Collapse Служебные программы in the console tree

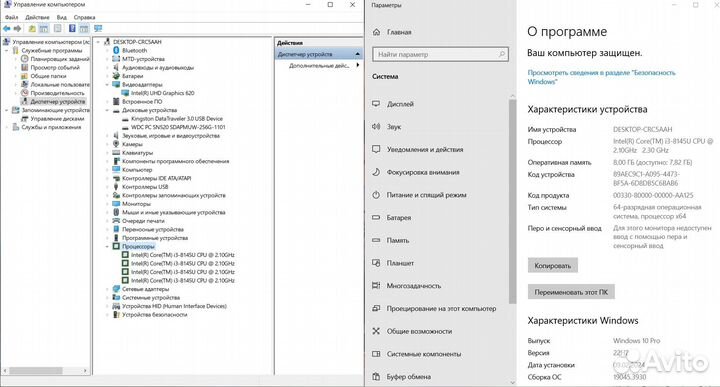coord(6,50)
